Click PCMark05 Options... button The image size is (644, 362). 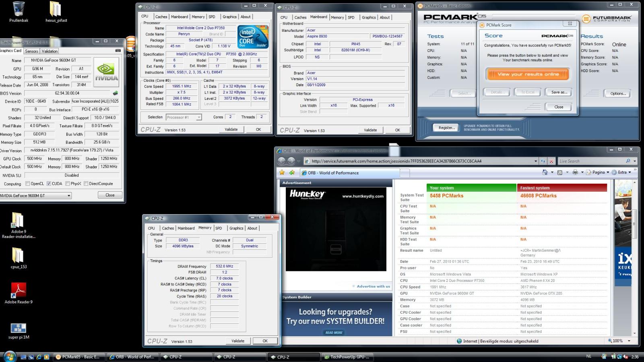618,93
